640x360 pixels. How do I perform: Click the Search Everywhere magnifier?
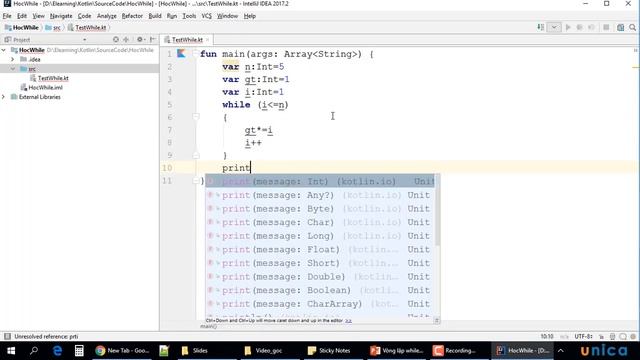pos(632,27)
